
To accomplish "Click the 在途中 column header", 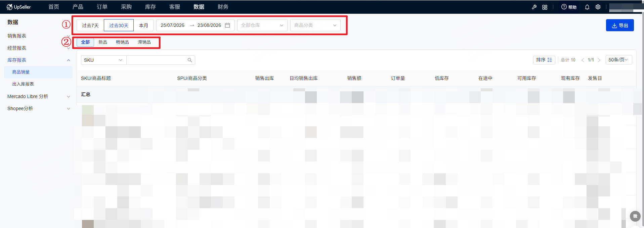I will point(485,78).
